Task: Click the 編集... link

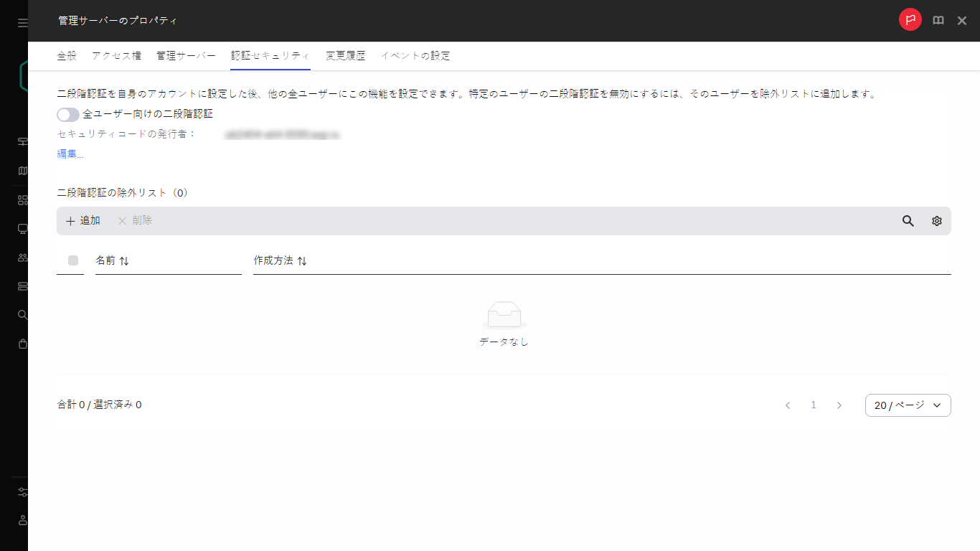Action: pos(69,154)
